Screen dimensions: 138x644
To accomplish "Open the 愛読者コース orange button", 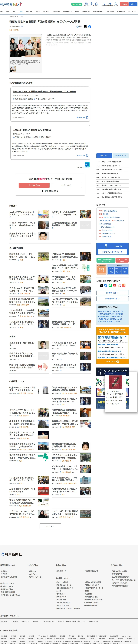I will pyautogui.click(x=101, y=270).
